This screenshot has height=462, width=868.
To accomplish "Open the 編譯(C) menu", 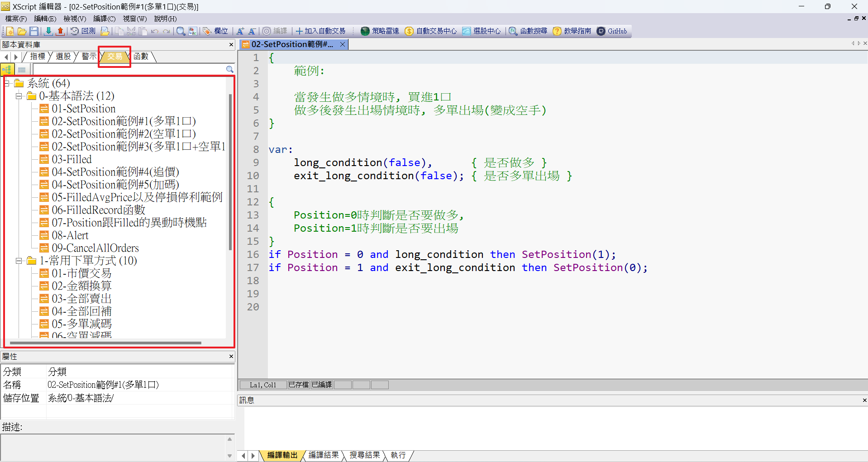I will click(104, 19).
